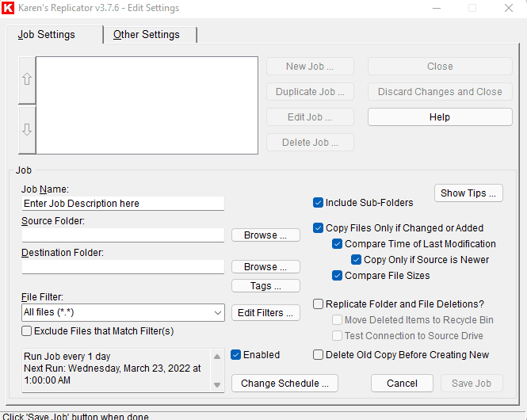Screen dimensions: 527x420
Task: Click the empty jobs list box
Action: pos(147,105)
